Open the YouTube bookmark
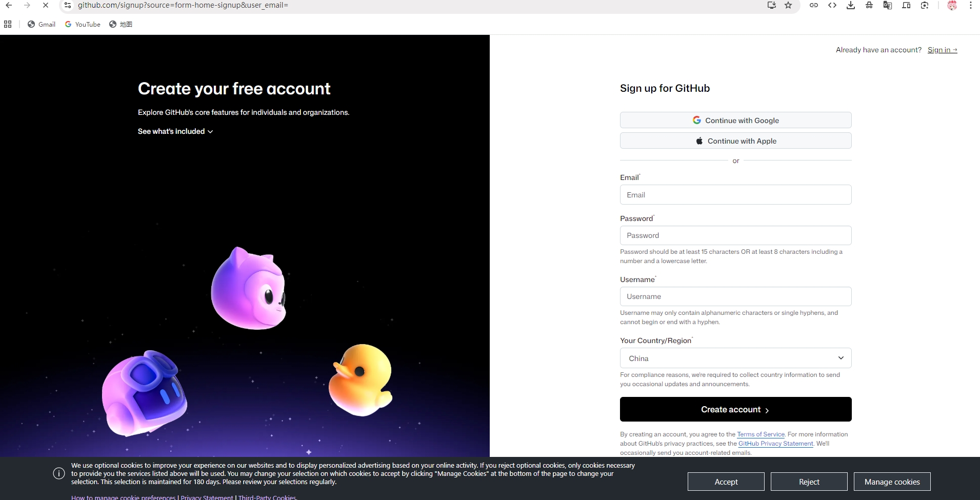980x500 pixels. click(x=83, y=24)
